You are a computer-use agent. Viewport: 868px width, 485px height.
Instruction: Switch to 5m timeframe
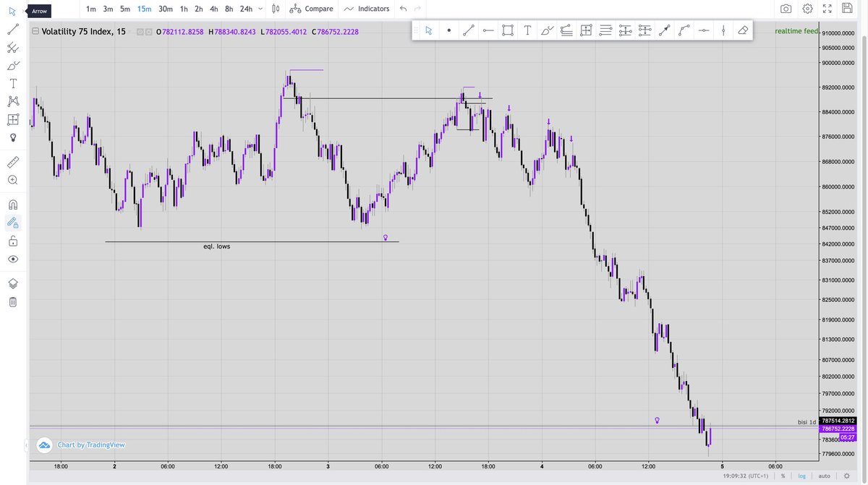(x=125, y=9)
